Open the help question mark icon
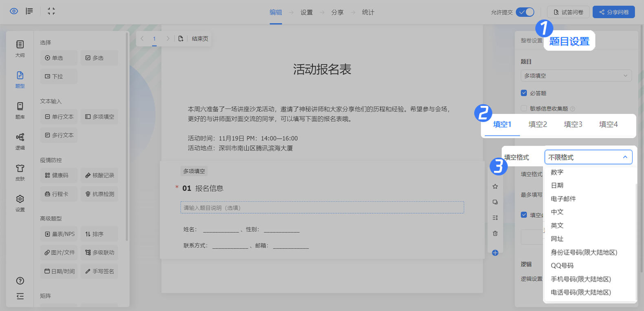 coord(20,281)
